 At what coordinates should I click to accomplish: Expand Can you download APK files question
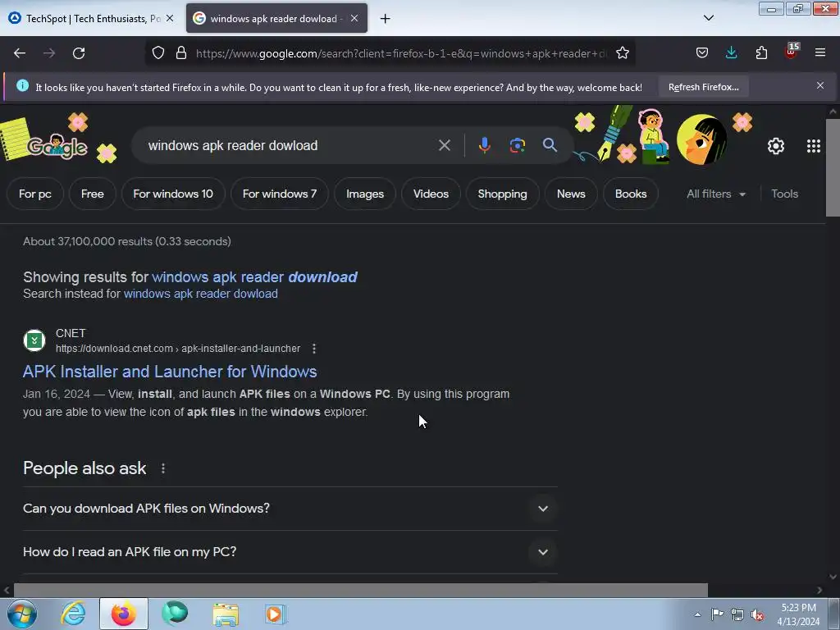[x=290, y=509]
